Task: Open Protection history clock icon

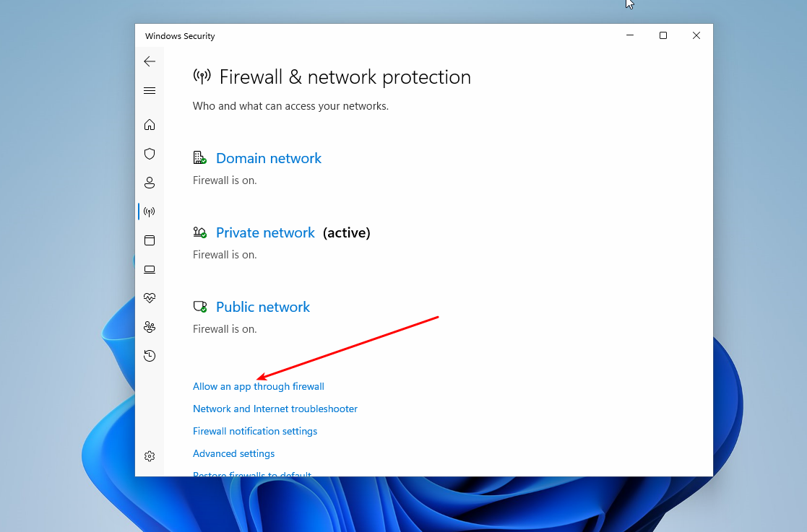Action: 150,356
